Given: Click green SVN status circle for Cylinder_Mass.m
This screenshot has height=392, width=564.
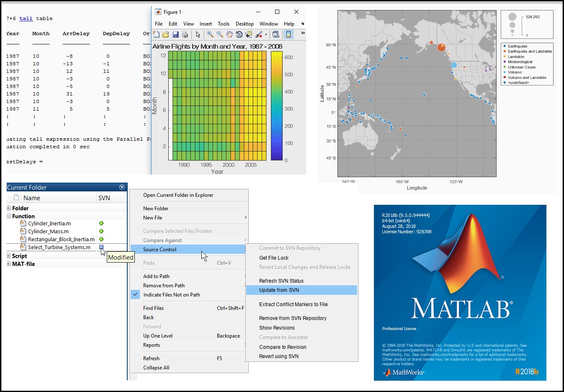Looking at the screenshot, I should (101, 231).
